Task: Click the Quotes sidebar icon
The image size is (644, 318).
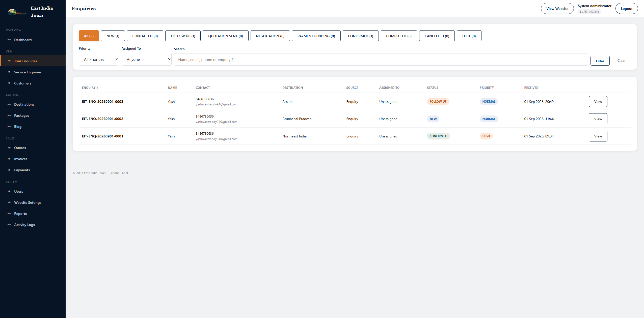Action: click(x=9, y=148)
